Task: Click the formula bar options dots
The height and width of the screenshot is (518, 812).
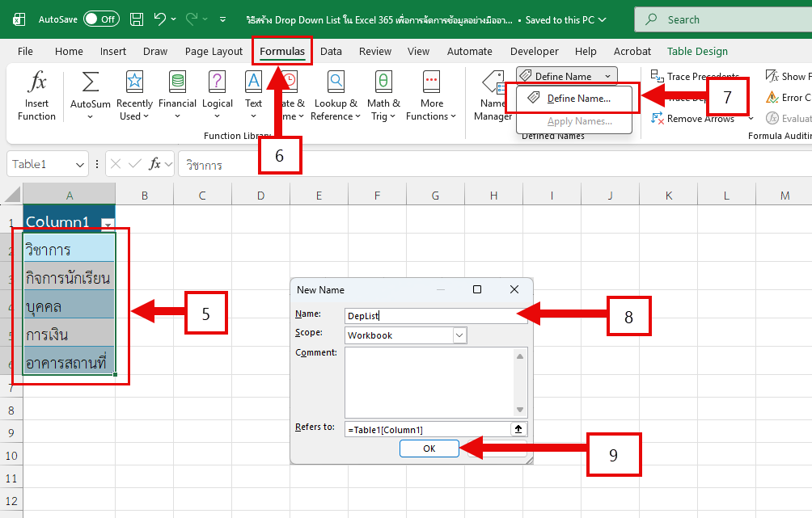Action: point(97,164)
